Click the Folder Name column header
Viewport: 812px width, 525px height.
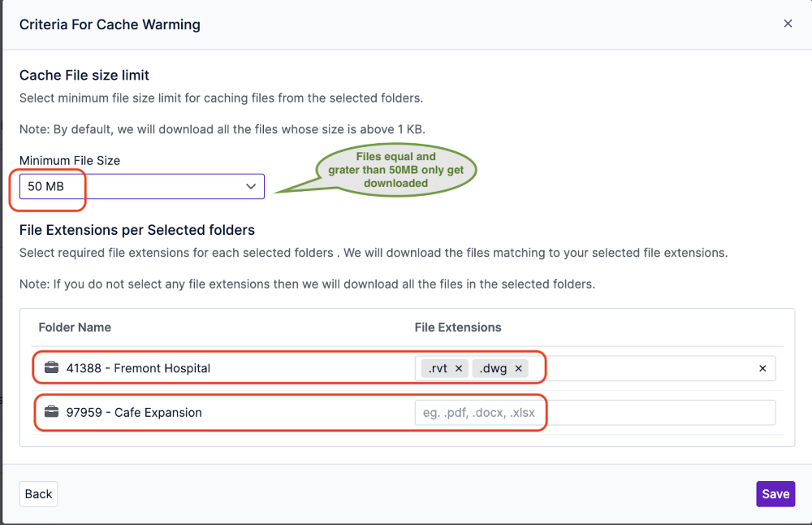point(75,328)
